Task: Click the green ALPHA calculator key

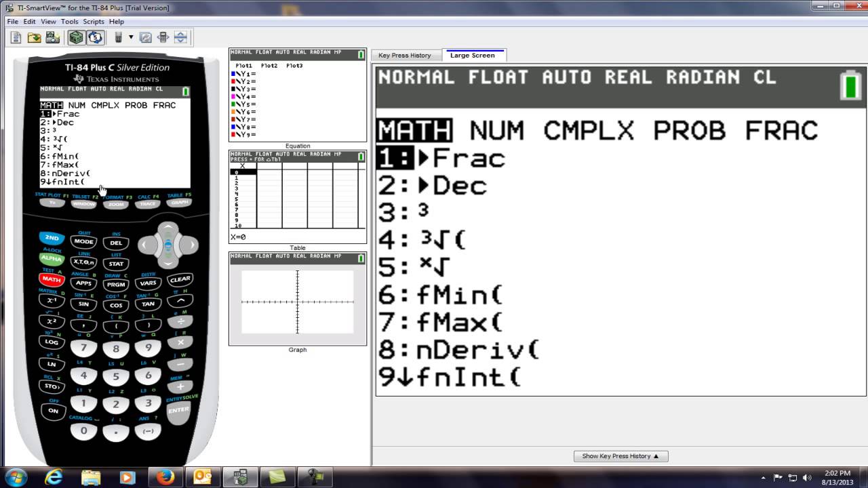Action: click(52, 258)
